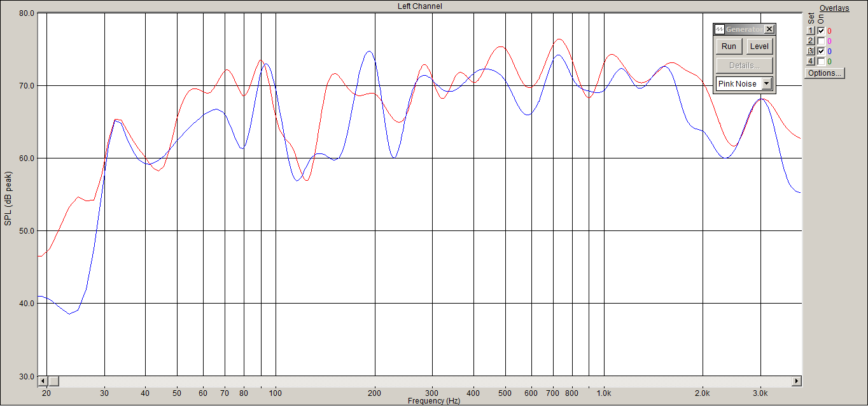Close the Generator floating window
The image size is (868, 415).
coord(769,29)
